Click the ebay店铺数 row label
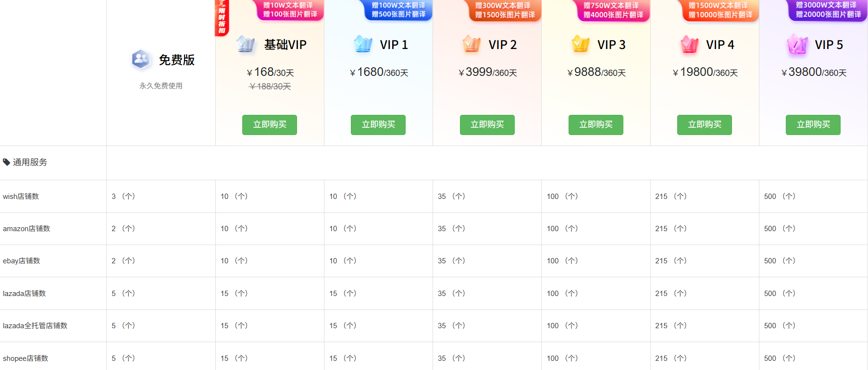The image size is (868, 370). 22,261
